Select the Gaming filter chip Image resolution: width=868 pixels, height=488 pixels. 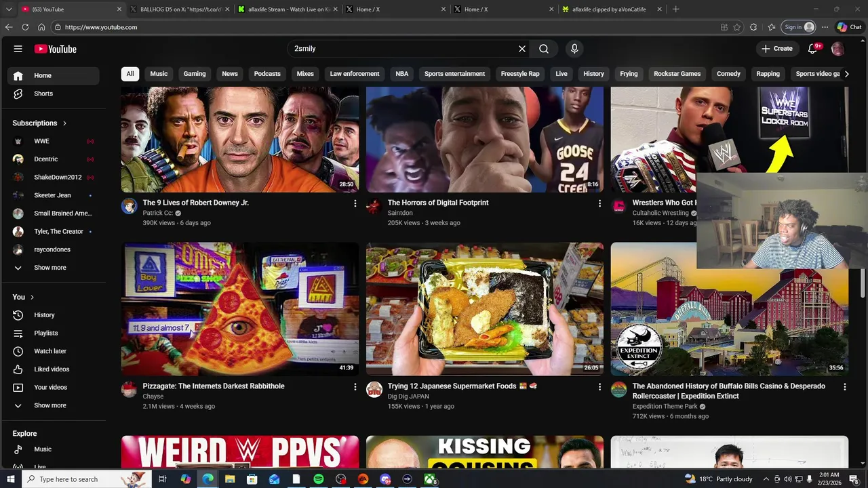coord(195,74)
